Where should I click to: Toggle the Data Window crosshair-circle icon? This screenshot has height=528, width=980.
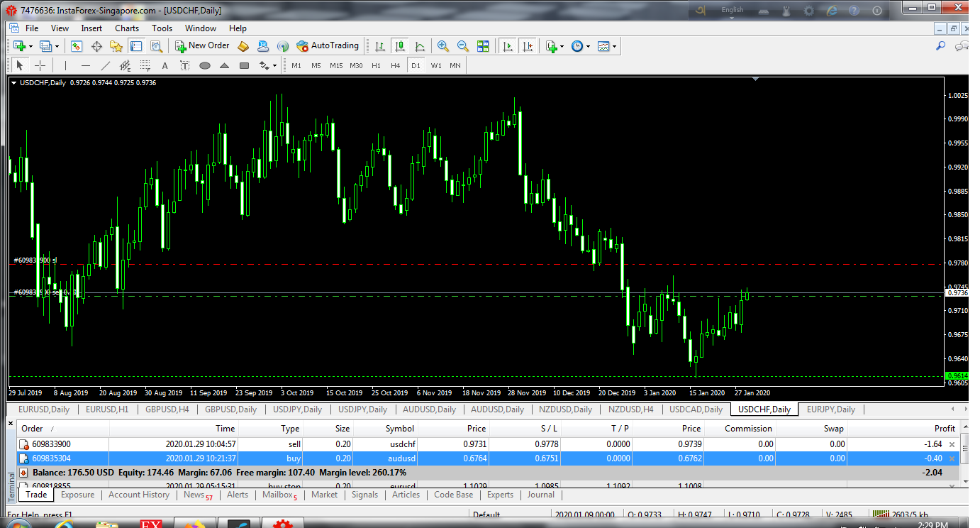96,46
